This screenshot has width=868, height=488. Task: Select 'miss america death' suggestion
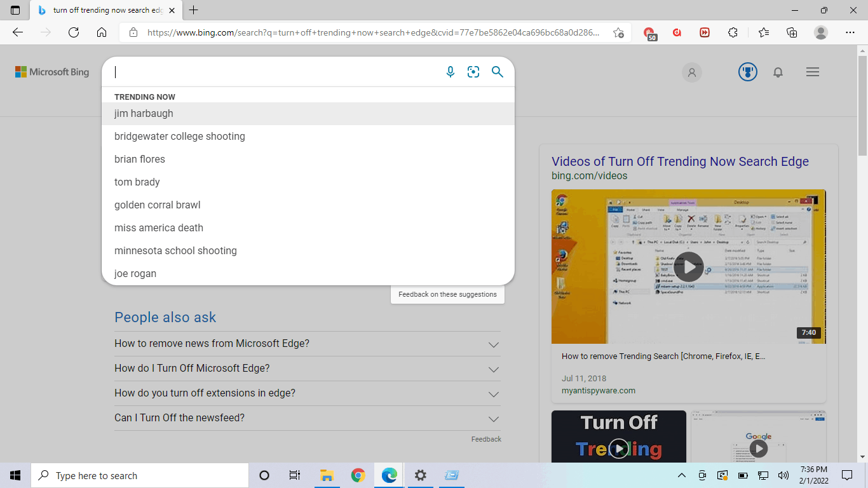tap(308, 228)
